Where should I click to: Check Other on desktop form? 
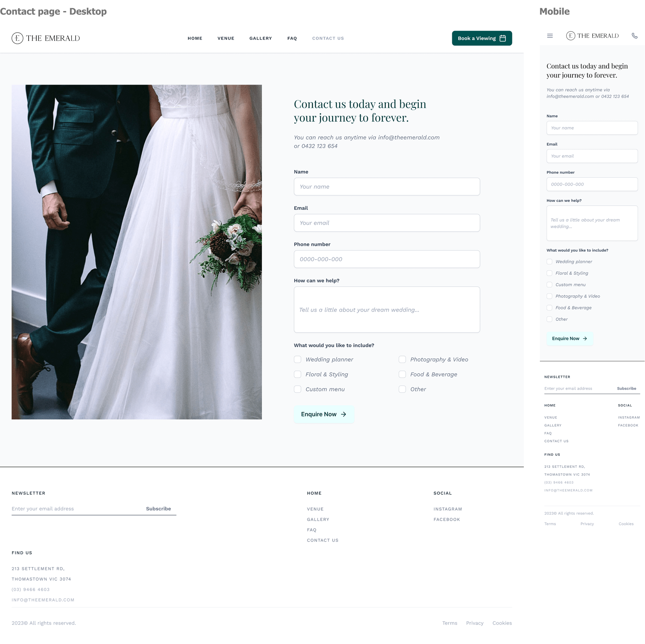402,389
